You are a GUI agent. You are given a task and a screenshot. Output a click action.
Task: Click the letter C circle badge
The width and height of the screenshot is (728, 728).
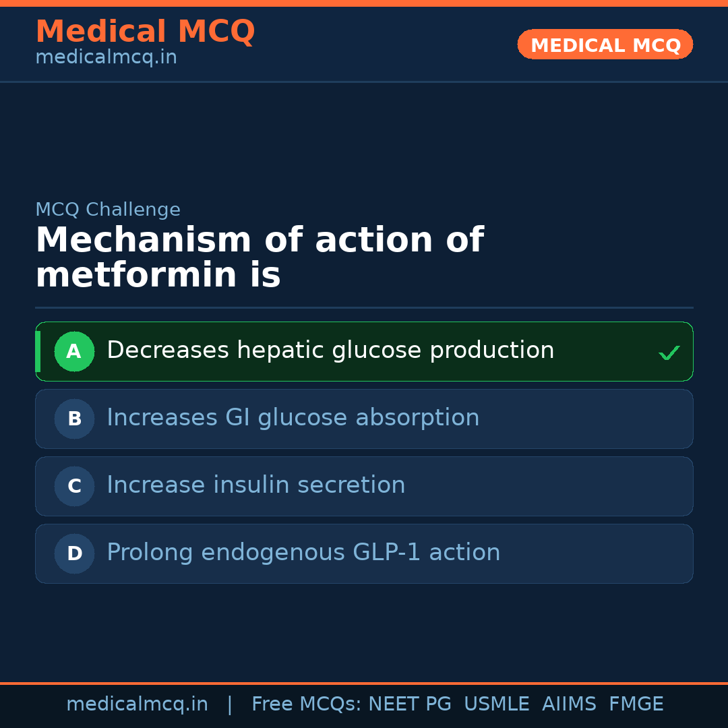pyautogui.click(x=74, y=486)
